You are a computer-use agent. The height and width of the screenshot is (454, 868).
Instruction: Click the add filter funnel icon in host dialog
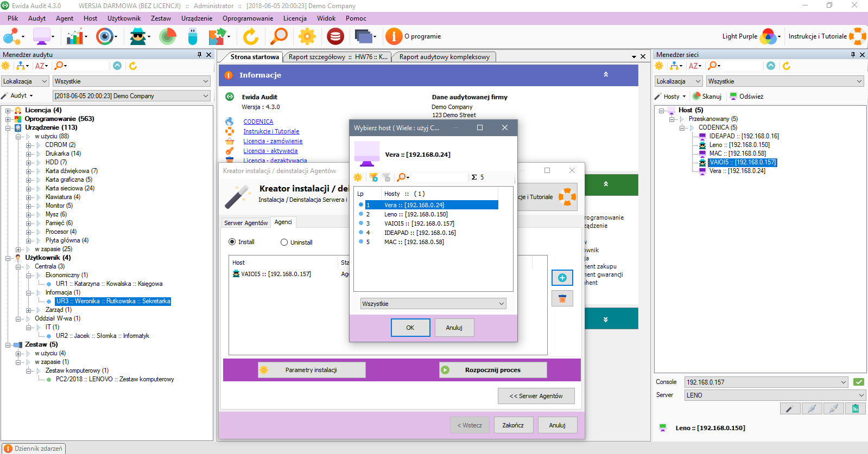point(373,177)
